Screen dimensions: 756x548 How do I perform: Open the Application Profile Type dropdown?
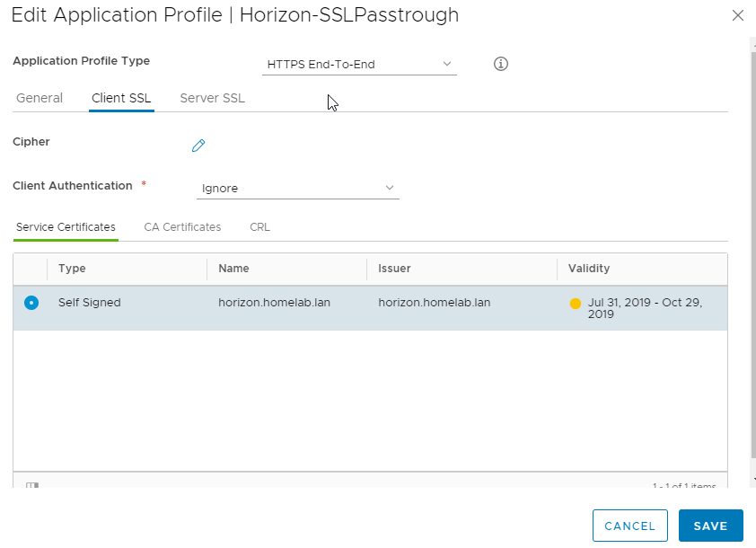click(359, 64)
